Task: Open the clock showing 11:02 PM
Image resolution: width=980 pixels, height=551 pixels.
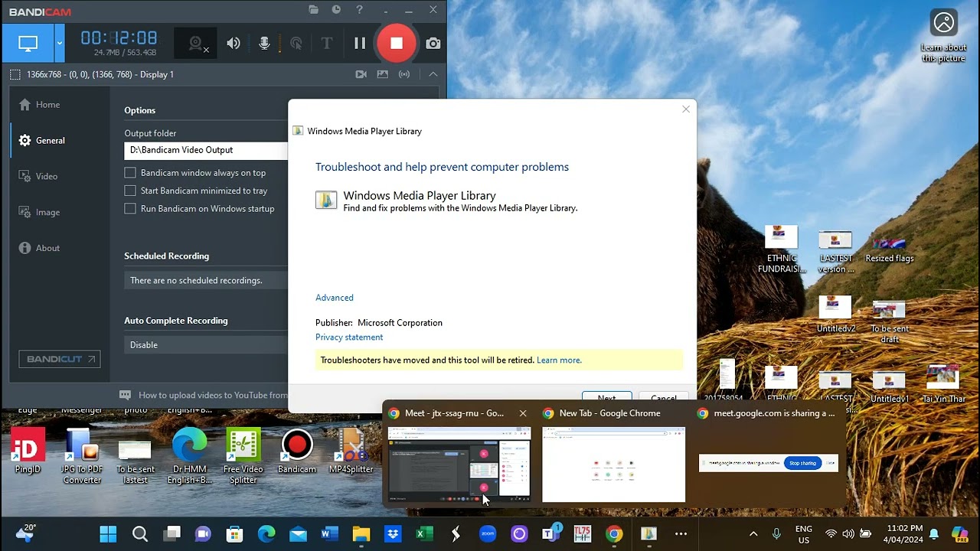Action: pyautogui.click(x=904, y=534)
